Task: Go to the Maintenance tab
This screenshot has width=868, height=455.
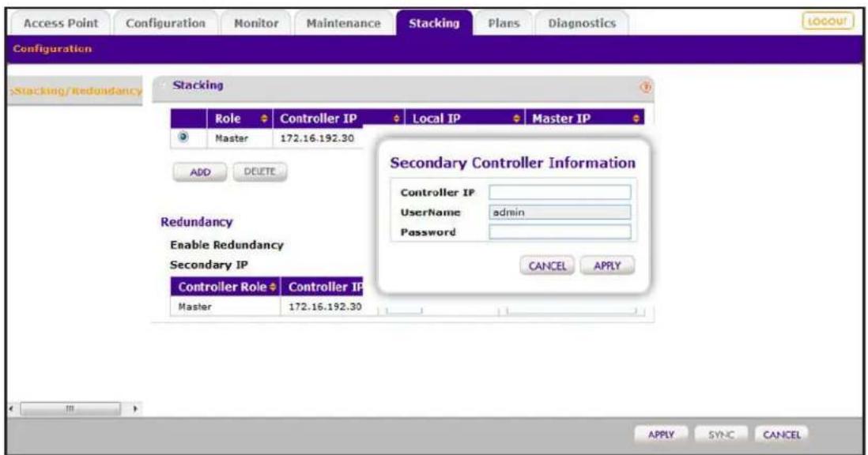Action: point(343,23)
